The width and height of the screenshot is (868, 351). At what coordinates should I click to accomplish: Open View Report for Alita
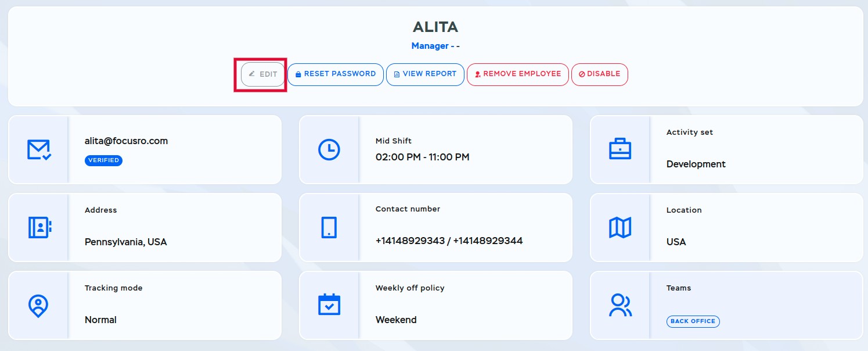[425, 74]
